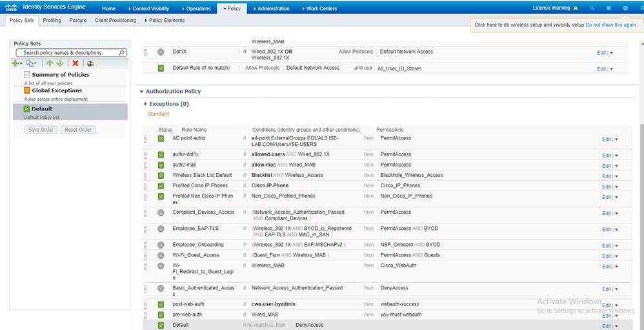Screen dimensions: 644x330
Task: Click green enabled status of post-web-auth rule
Action: (x=161, y=305)
